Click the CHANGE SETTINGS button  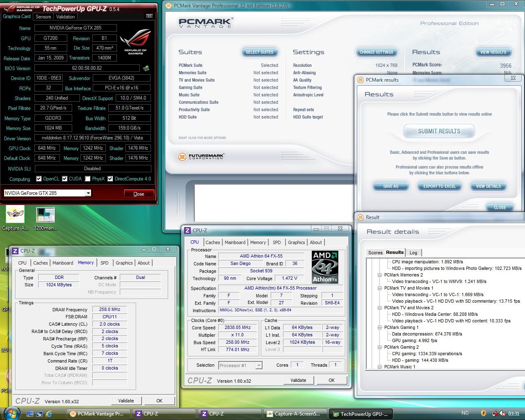[377, 52]
